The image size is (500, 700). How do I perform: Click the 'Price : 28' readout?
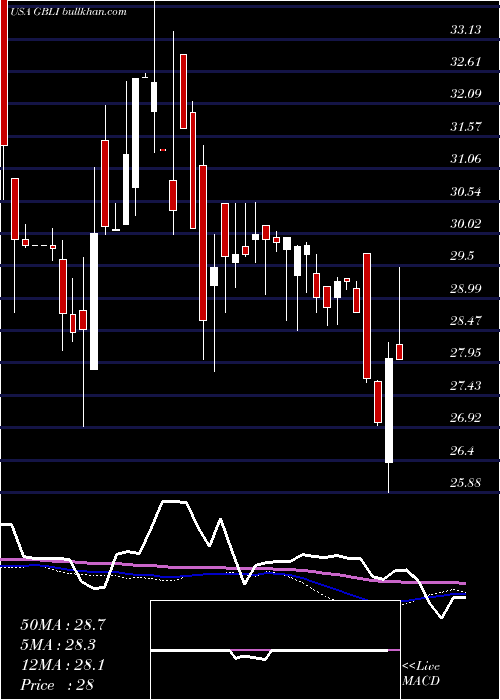click(x=57, y=685)
